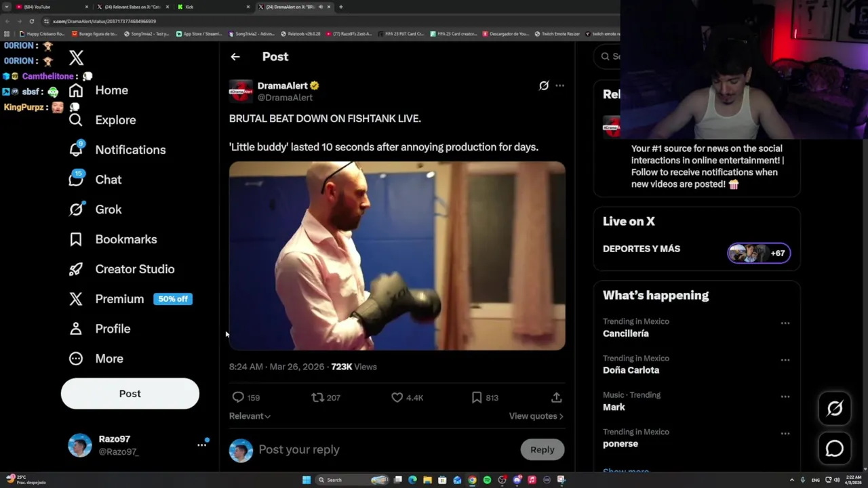Open the Razo97 account switcher dots
The width and height of the screenshot is (868, 488).
[201, 445]
